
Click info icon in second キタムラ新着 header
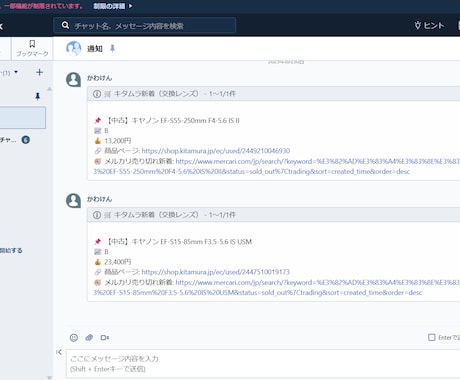tap(97, 215)
